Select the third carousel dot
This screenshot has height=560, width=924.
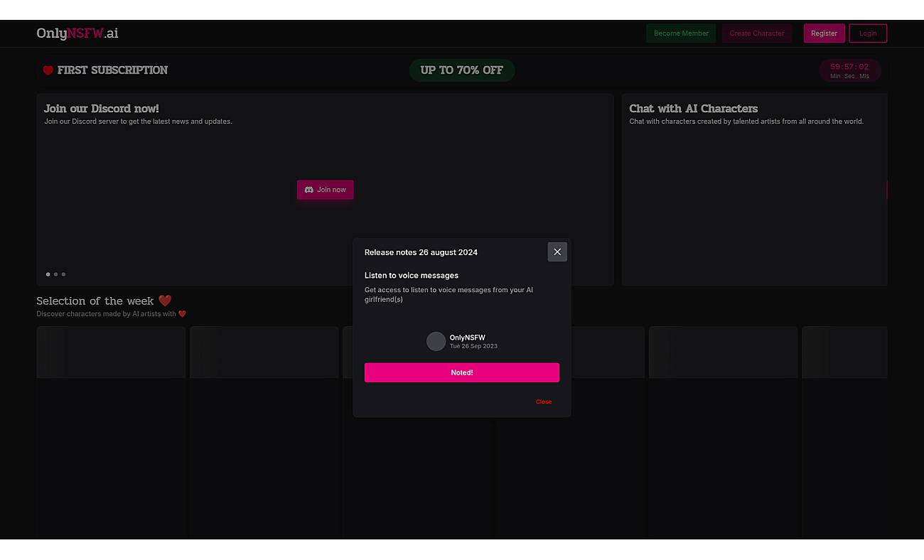[63, 274]
